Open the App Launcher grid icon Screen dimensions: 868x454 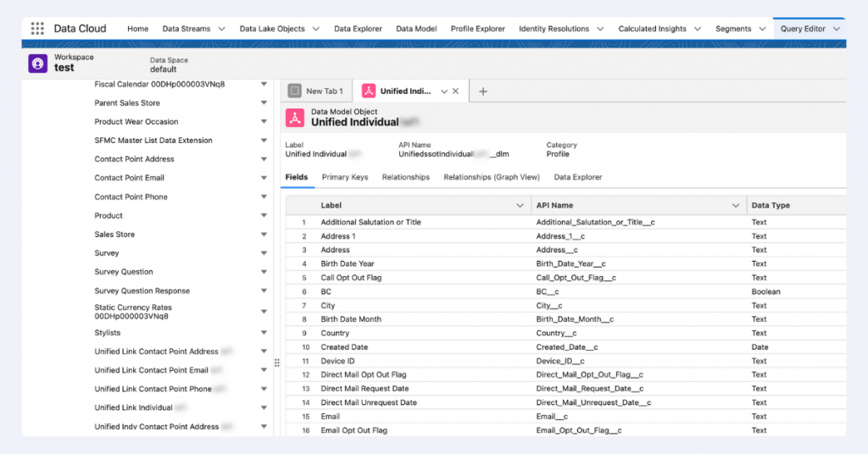(x=37, y=29)
